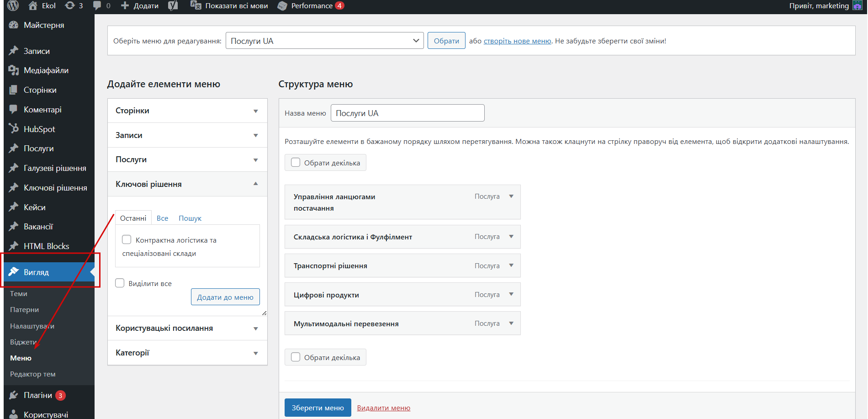Click the Yoast SEO icon

(173, 5)
